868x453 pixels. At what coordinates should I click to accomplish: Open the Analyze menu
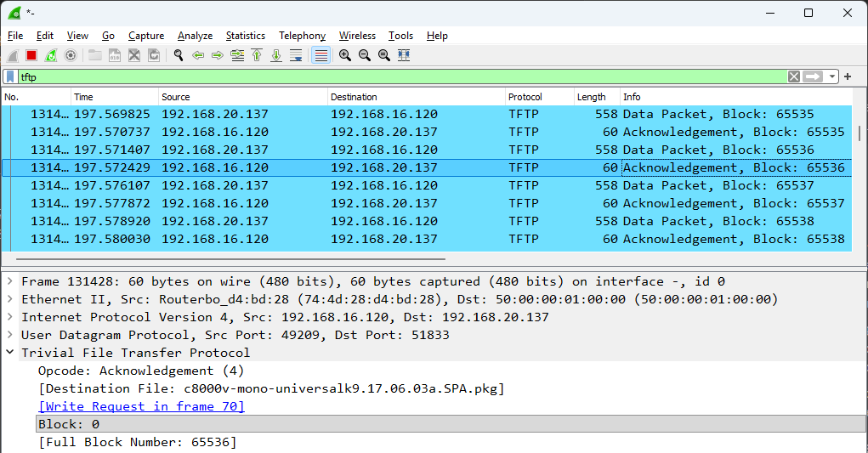pyautogui.click(x=195, y=36)
